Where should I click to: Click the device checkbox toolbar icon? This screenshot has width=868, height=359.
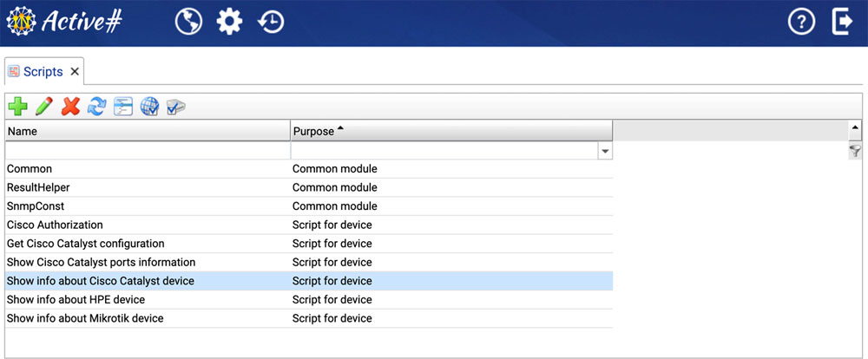coord(176,107)
